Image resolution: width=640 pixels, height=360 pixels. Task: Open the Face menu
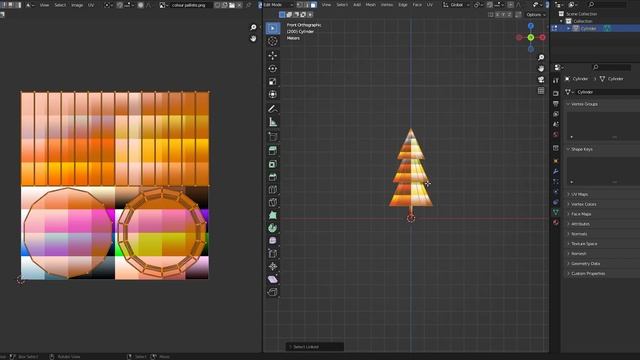point(417,5)
